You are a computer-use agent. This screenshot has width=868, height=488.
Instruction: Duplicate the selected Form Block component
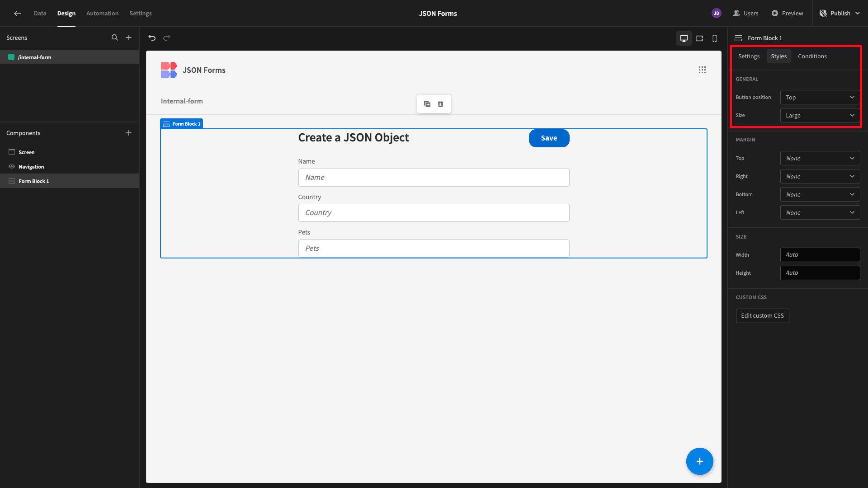(427, 104)
